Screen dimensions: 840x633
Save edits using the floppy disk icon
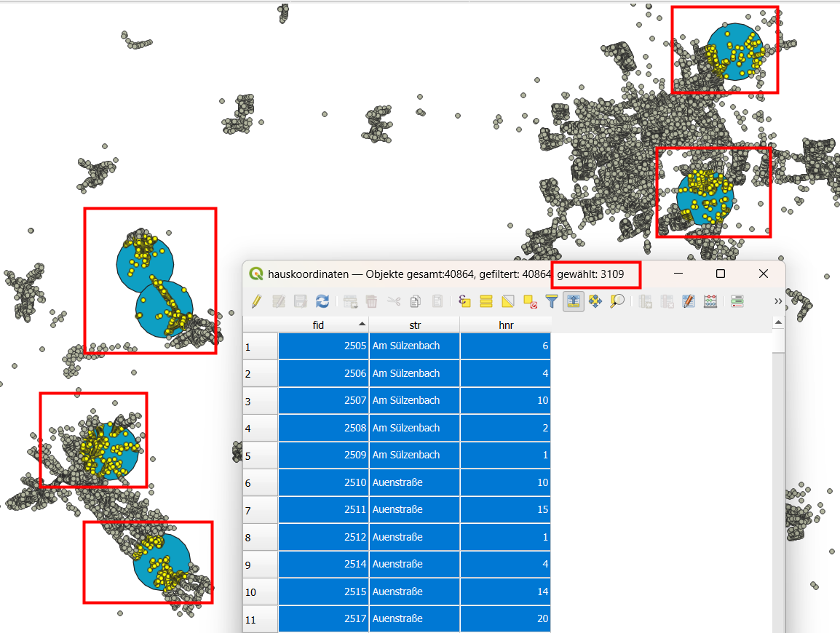coord(301,301)
